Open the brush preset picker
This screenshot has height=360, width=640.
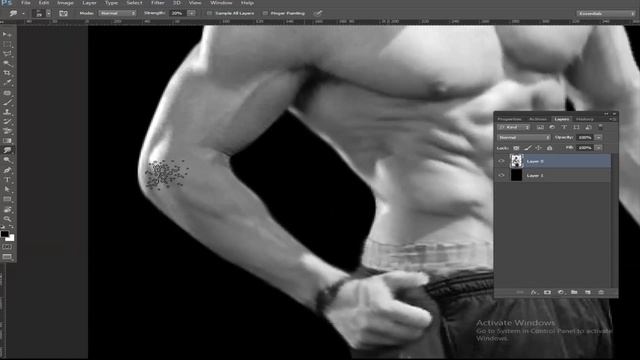(49, 13)
